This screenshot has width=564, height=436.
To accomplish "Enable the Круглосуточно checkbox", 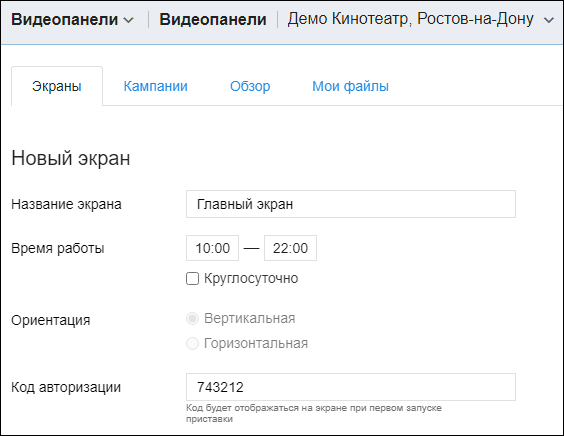I will [192, 278].
